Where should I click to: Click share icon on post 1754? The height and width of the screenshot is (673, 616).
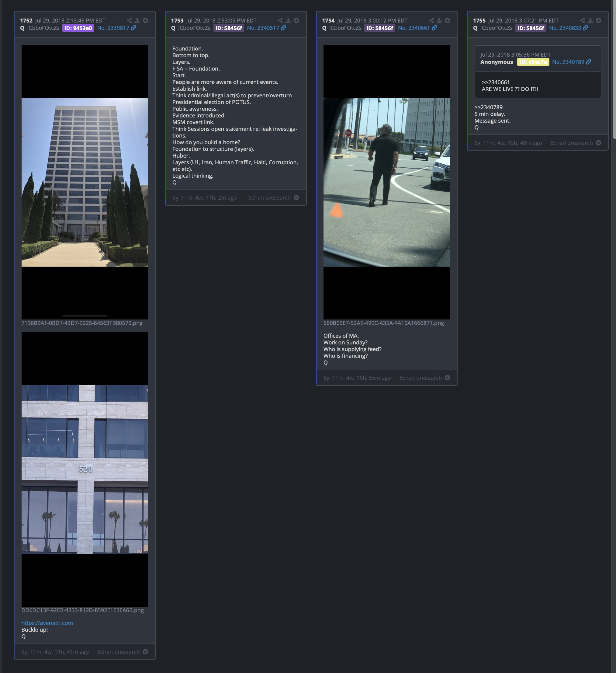pos(431,20)
